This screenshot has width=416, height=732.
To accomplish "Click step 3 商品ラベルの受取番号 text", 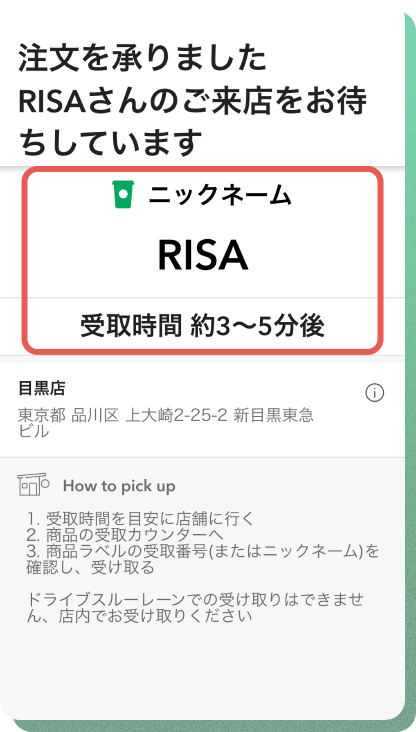I will click(x=203, y=551).
